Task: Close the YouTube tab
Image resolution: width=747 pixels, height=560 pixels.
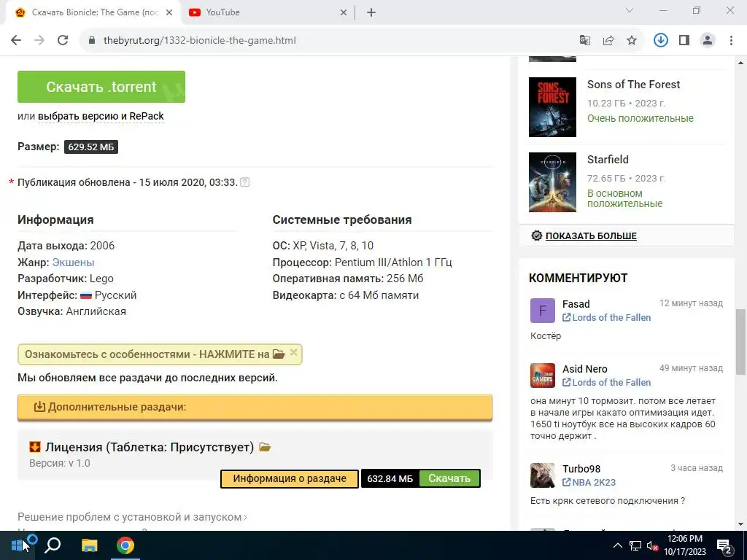Action: [344, 13]
